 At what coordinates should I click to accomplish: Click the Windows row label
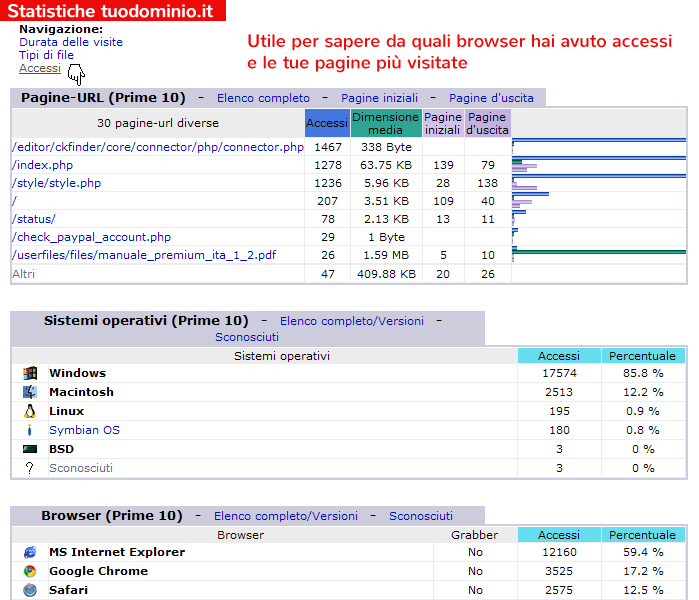78,373
